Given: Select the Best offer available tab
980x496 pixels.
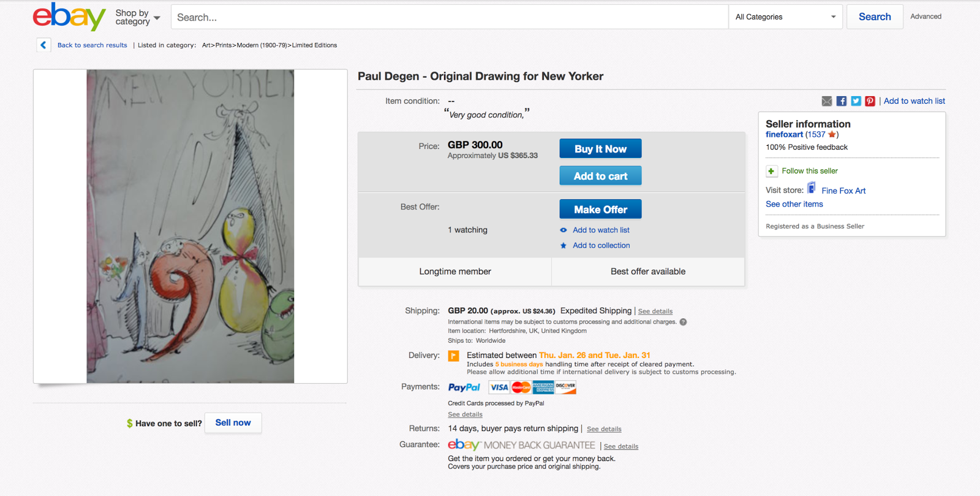Looking at the screenshot, I should [648, 272].
